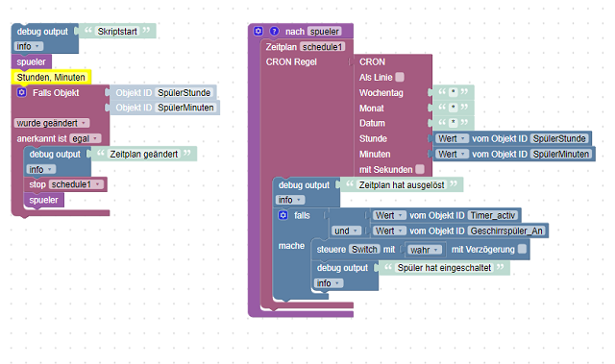Viewport: 615px width, 364px height.
Task: Click the question mark help icon beside 'nach spueler'
Action: (274, 31)
